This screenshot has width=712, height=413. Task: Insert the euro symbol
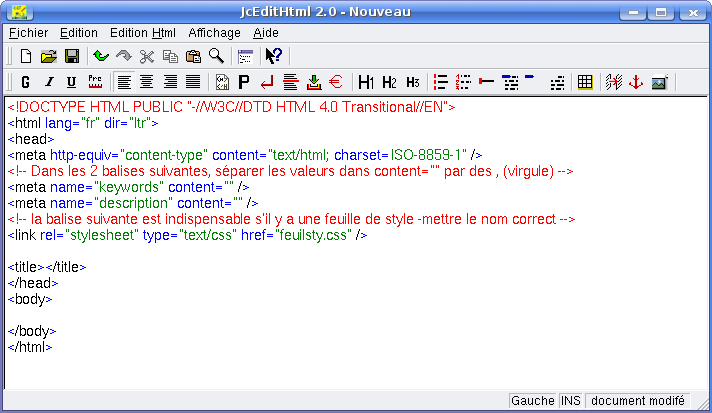tap(336, 82)
